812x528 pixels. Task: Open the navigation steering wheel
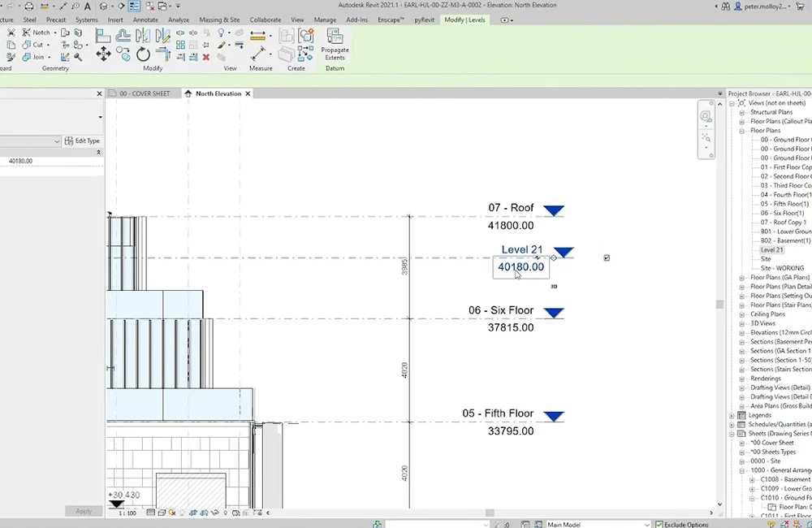tap(706, 116)
